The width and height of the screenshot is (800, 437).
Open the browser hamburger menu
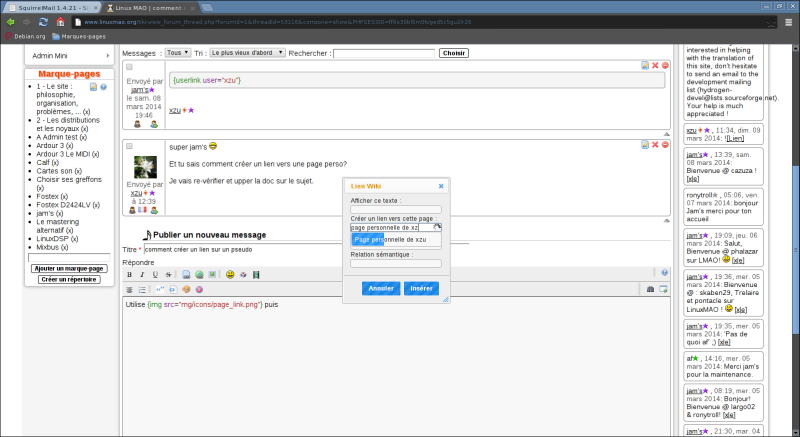click(x=789, y=22)
